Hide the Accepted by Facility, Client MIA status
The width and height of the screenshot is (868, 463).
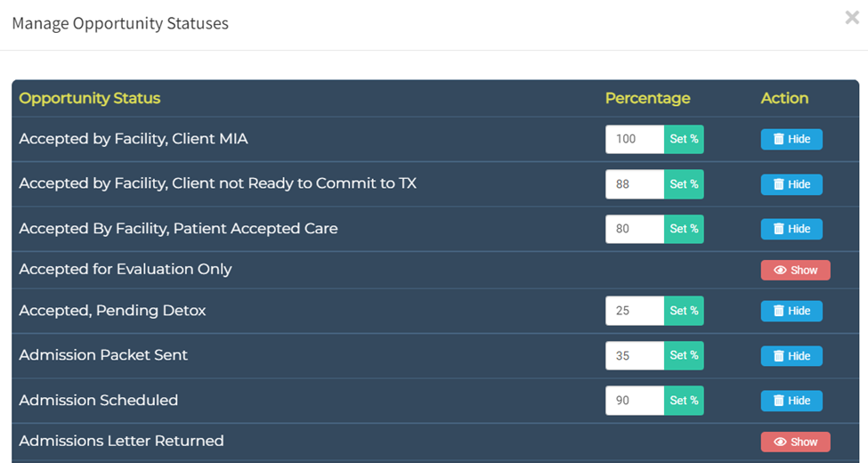tap(791, 139)
